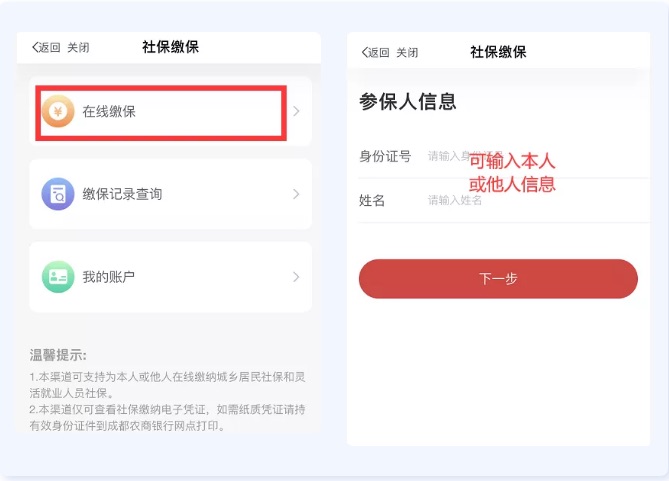Focus the 身份证号 input field

pos(538,156)
